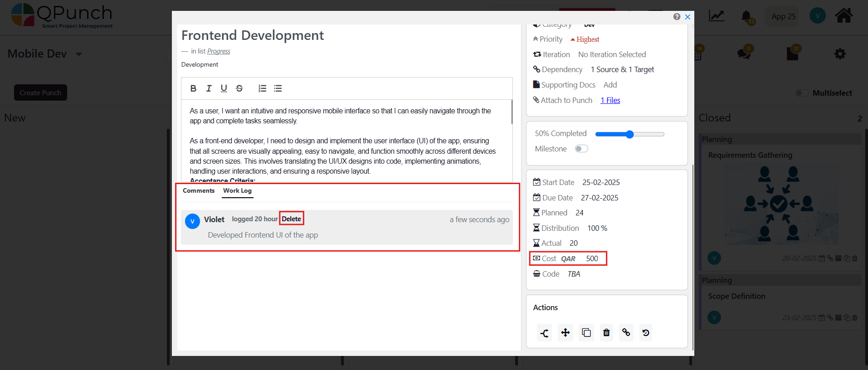Click the QPunch logo
The height and width of the screenshot is (370, 868).
(x=62, y=16)
